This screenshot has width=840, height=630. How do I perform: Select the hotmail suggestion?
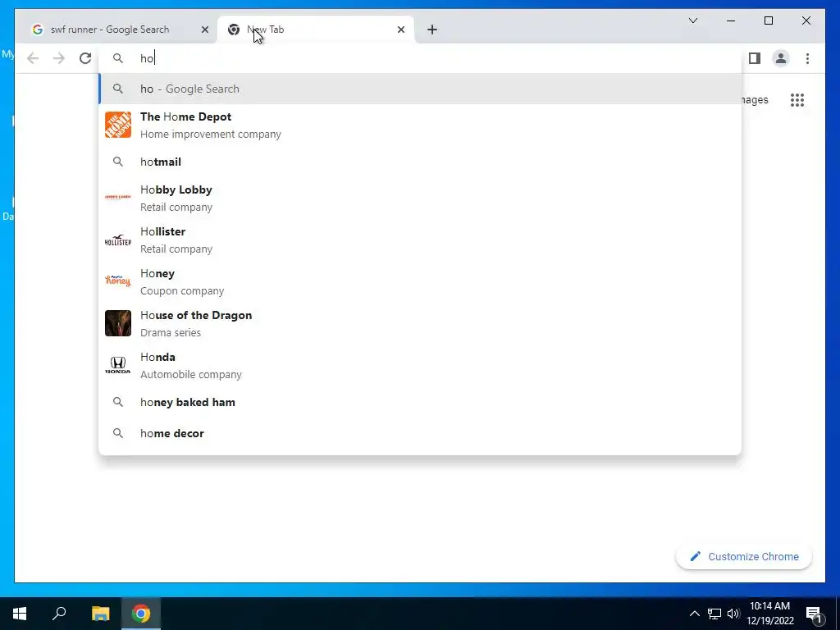(420, 162)
